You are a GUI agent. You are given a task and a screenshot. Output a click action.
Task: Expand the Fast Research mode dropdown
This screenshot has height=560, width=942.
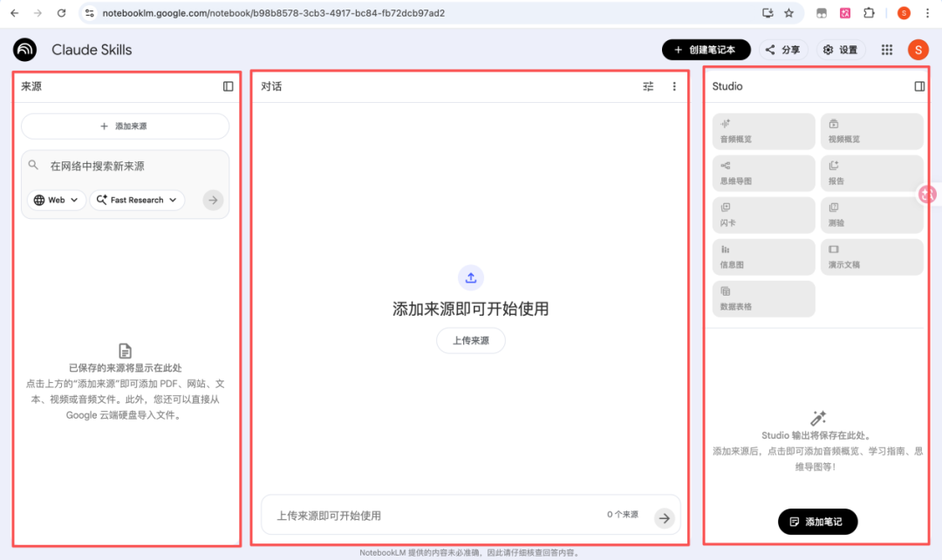[137, 200]
